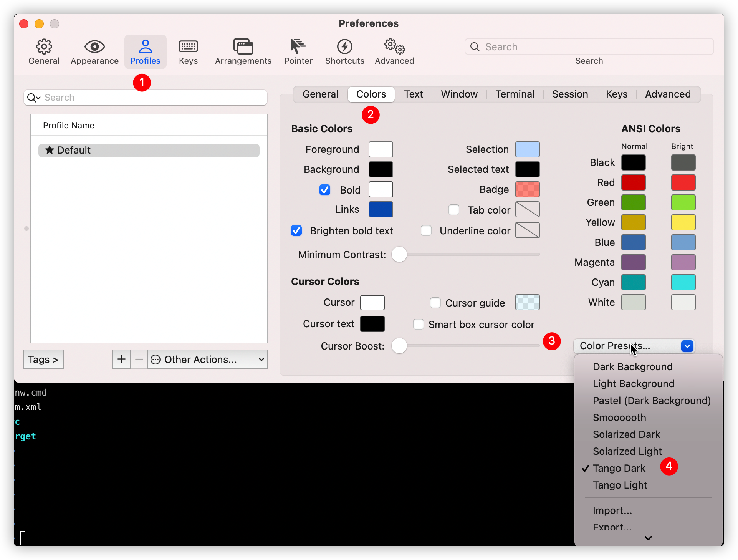The width and height of the screenshot is (738, 560).
Task: Click the Bright Cyan ANSI swatch
Action: pyautogui.click(x=683, y=282)
